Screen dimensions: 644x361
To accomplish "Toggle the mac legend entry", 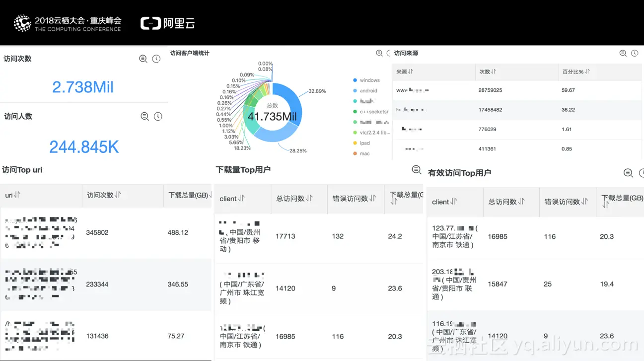I will (361, 153).
